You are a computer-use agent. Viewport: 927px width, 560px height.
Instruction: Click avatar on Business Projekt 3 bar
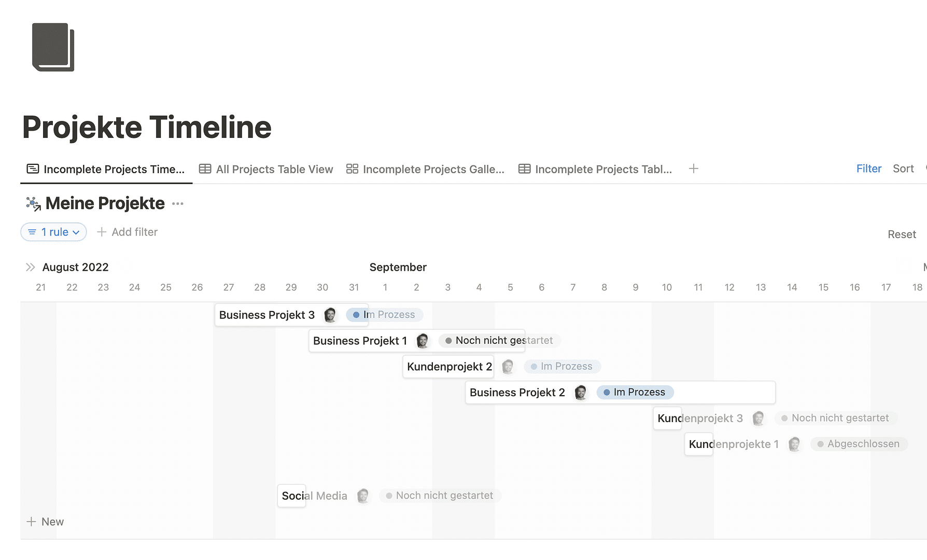tap(330, 315)
